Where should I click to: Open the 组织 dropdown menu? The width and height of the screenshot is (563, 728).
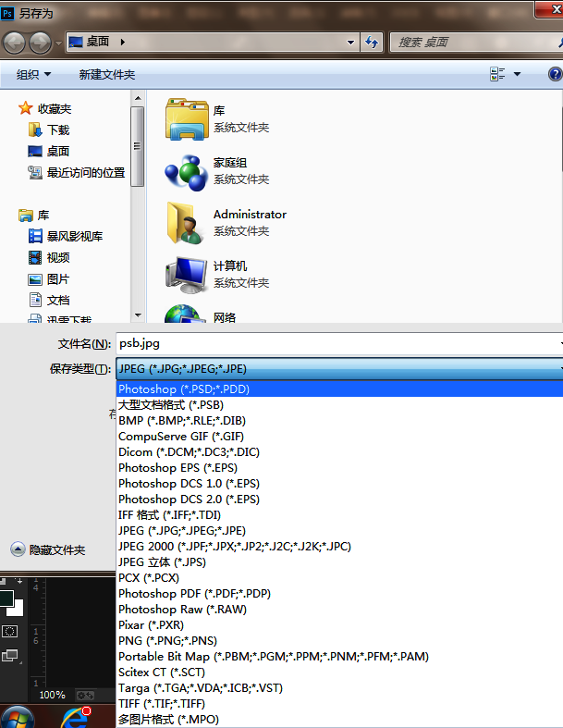[x=33, y=74]
